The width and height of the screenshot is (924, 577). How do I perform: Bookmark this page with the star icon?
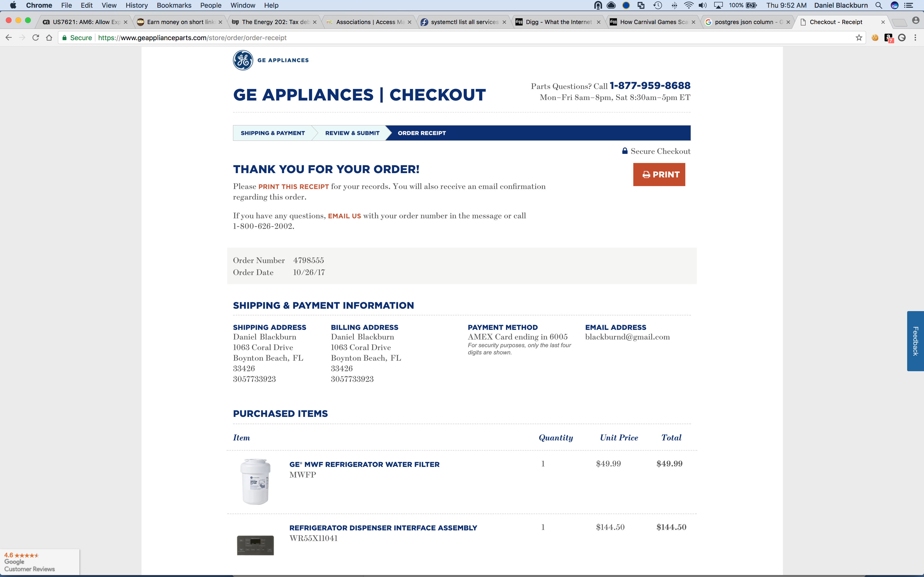pos(859,38)
